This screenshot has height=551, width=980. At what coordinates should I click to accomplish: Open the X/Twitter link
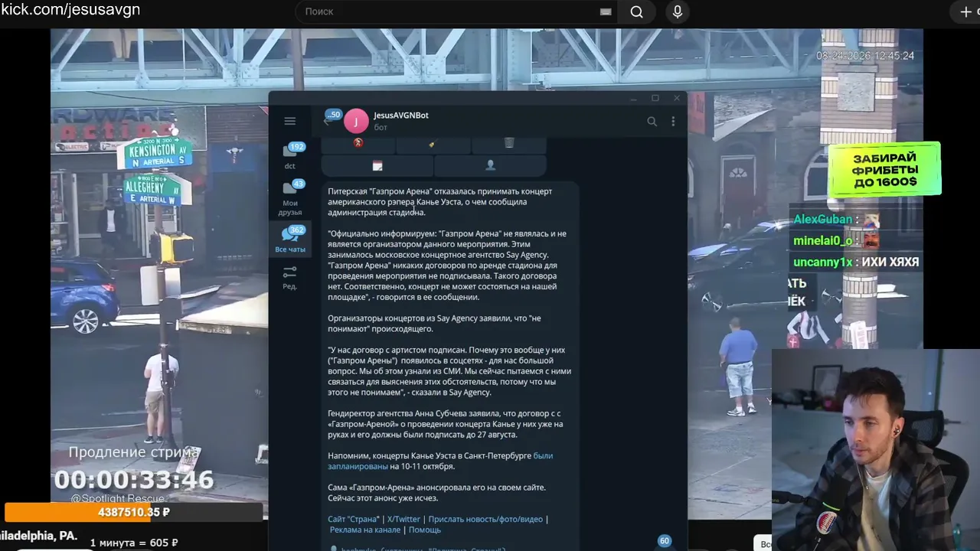(x=403, y=519)
